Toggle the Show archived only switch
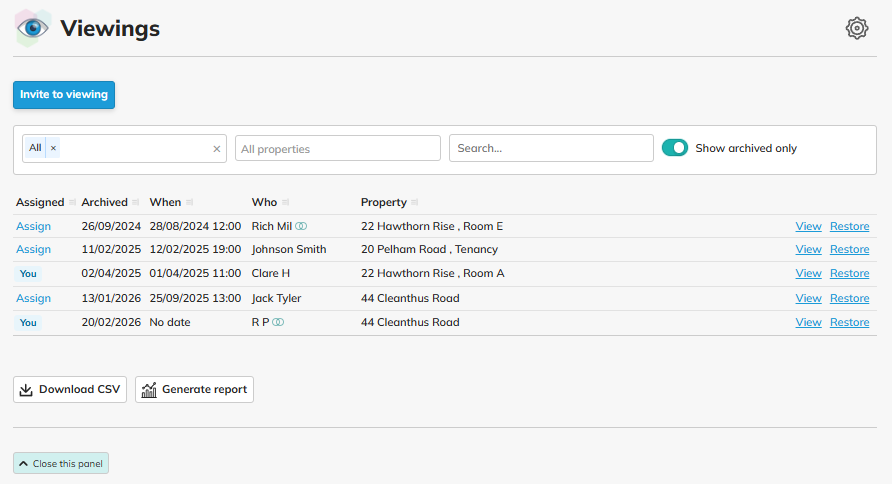This screenshot has height=484, width=892. click(x=675, y=148)
